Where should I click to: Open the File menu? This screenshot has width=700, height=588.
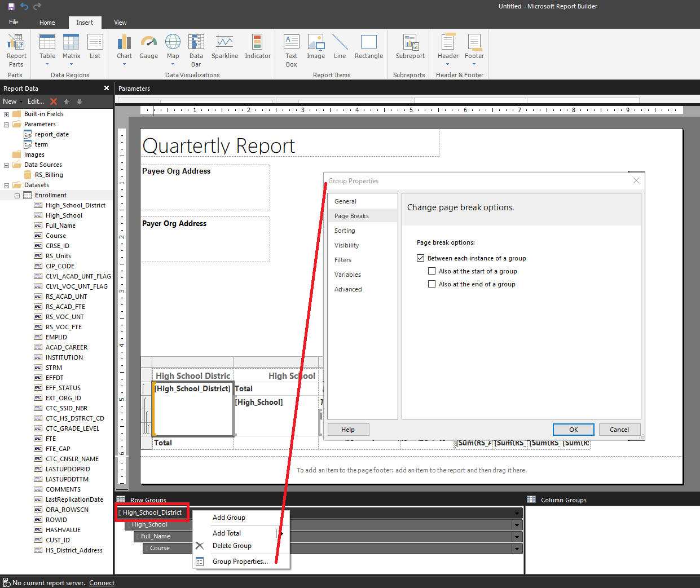14,22
